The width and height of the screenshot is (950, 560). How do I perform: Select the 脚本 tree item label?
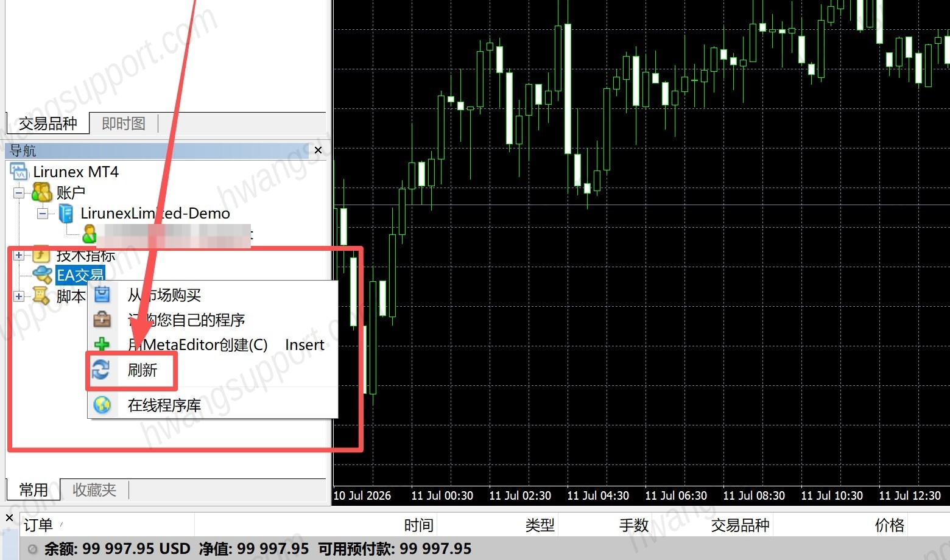coord(71,296)
